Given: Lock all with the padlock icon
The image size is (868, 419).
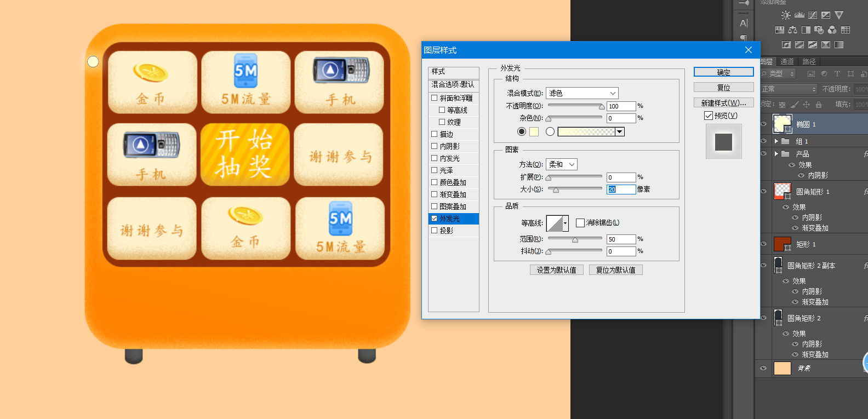Looking at the screenshot, I should (x=819, y=105).
